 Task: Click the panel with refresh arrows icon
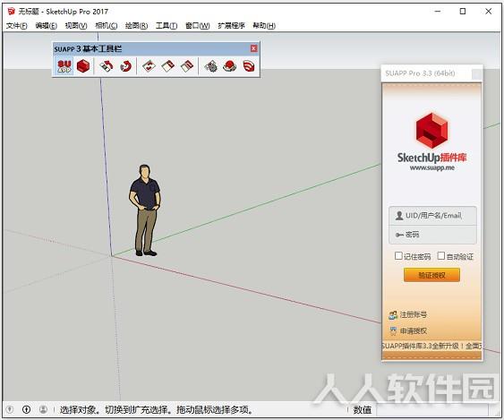click(149, 66)
